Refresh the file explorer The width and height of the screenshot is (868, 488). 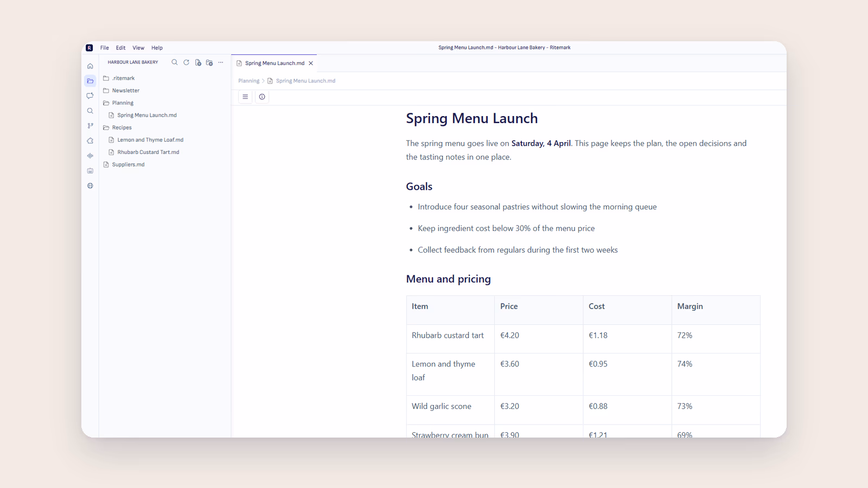186,62
